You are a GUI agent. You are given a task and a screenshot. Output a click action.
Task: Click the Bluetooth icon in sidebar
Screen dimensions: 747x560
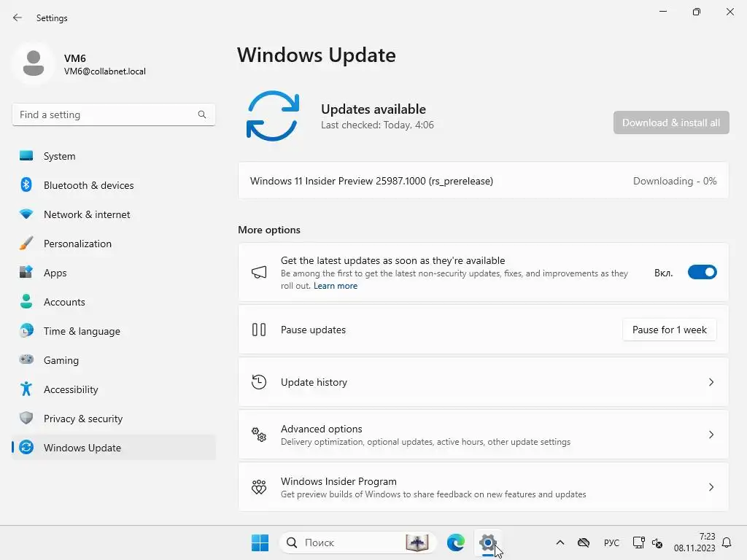pyautogui.click(x=26, y=184)
